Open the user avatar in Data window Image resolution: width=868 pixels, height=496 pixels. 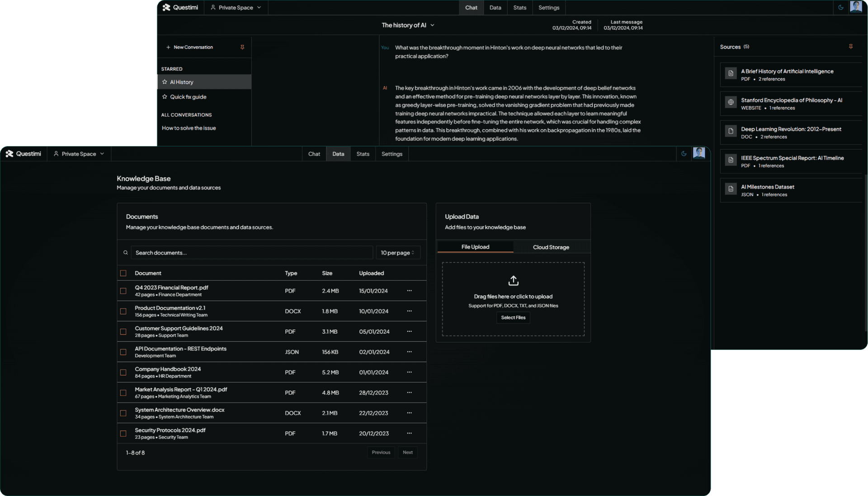(699, 153)
